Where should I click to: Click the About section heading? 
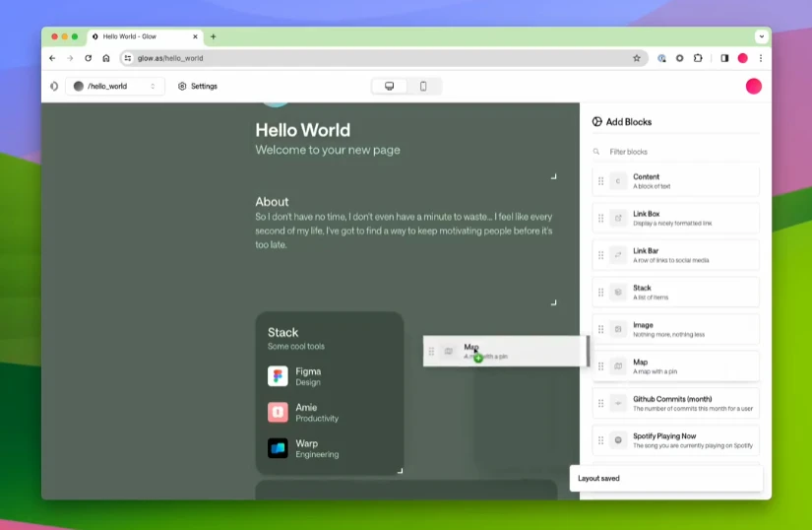[272, 202]
